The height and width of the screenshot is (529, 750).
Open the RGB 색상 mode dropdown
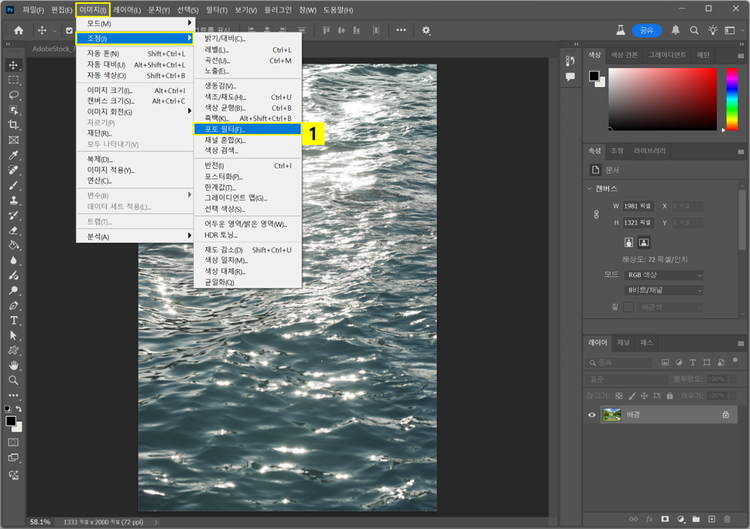664,275
